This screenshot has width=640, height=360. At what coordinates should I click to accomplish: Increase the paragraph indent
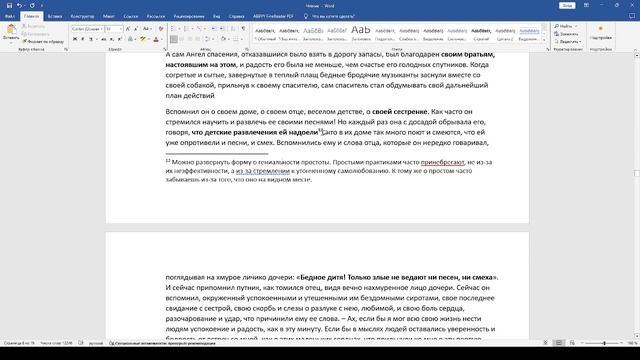222,29
